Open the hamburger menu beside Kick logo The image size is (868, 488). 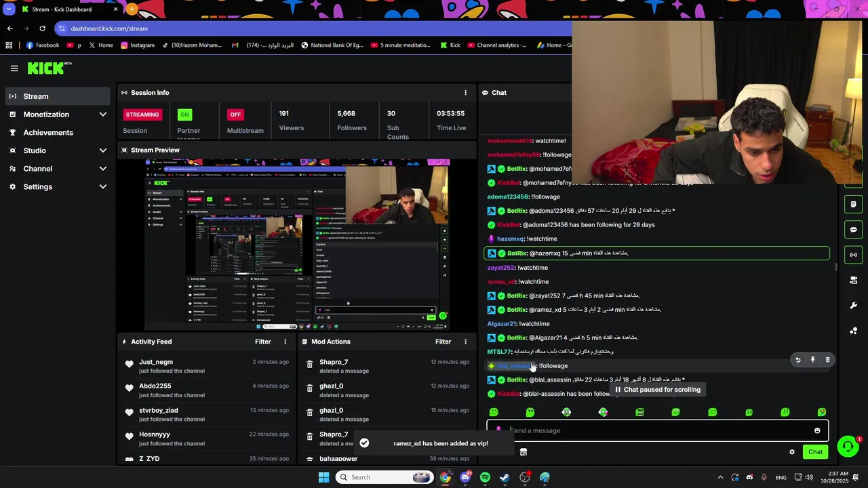pyautogui.click(x=14, y=68)
